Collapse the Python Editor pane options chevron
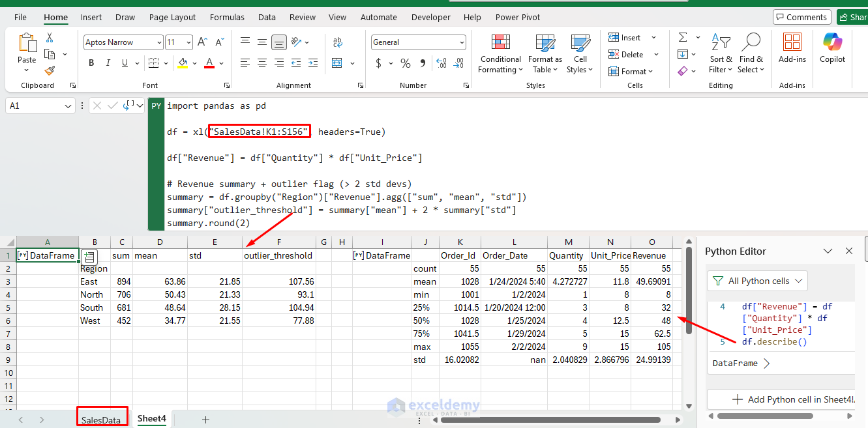This screenshot has width=868, height=428. [828, 251]
